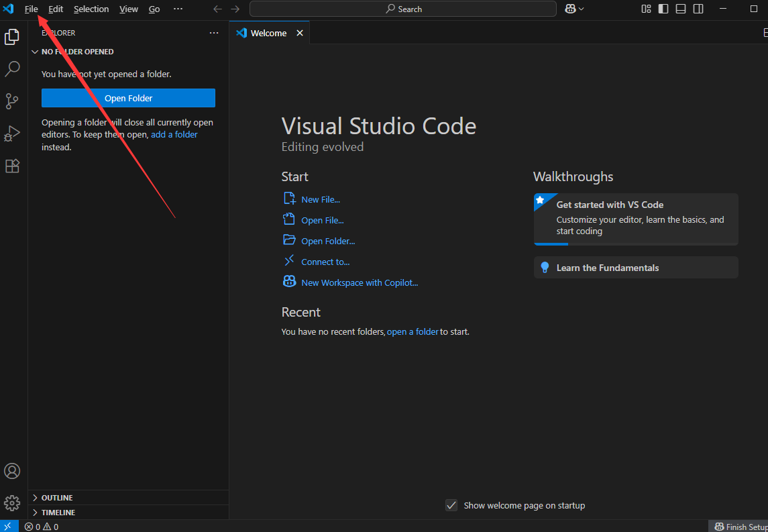Click 'open a folder' link under Recent
Image resolution: width=768 pixels, height=532 pixels.
coord(413,331)
